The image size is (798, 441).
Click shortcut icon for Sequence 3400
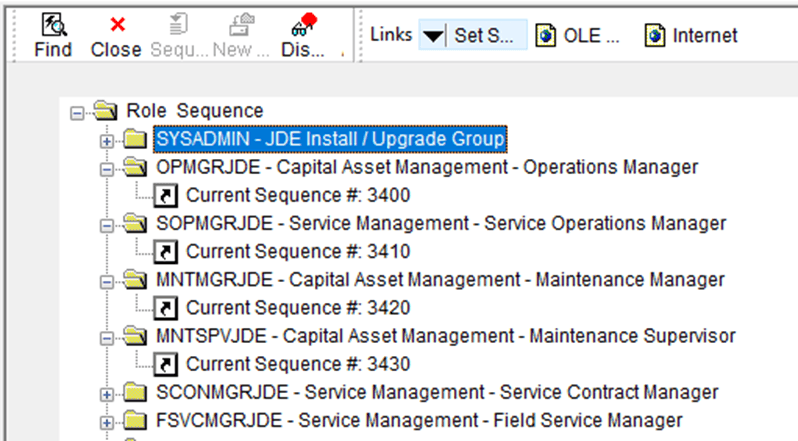(166, 196)
